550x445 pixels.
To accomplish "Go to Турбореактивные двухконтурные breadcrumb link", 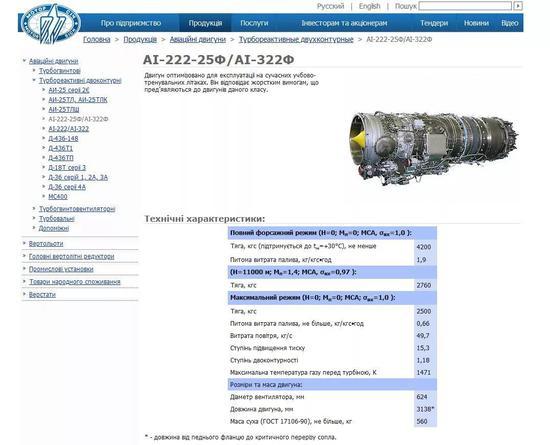I will pyautogui.click(x=296, y=39).
